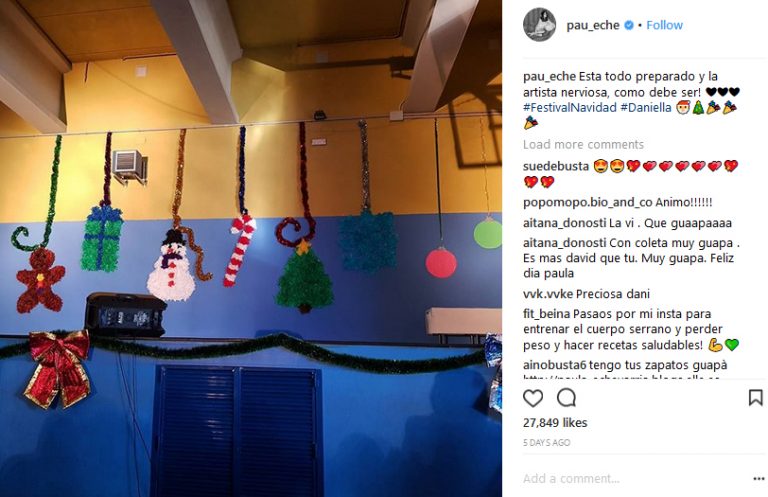Visit the ainobusta6 commenter profile
768x497 pixels.
(554, 365)
